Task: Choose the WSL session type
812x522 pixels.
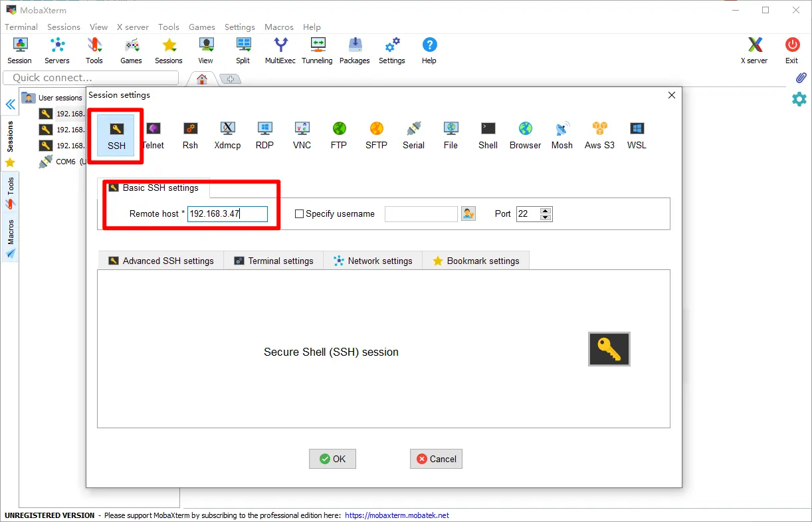Action: pyautogui.click(x=637, y=136)
